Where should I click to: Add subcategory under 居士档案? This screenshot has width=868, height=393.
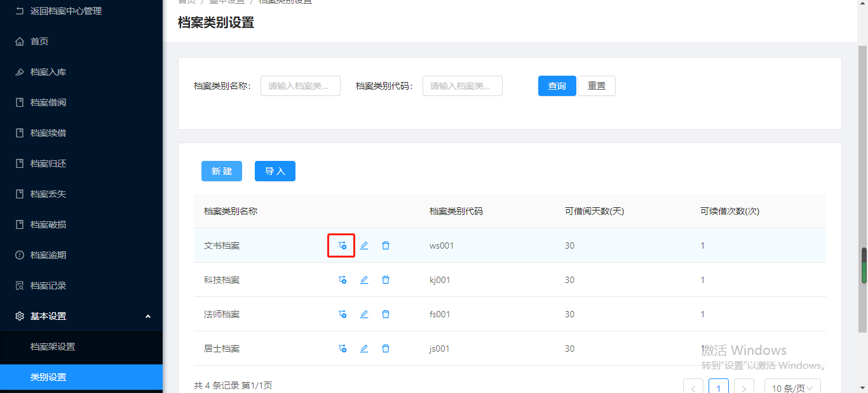[342, 348]
